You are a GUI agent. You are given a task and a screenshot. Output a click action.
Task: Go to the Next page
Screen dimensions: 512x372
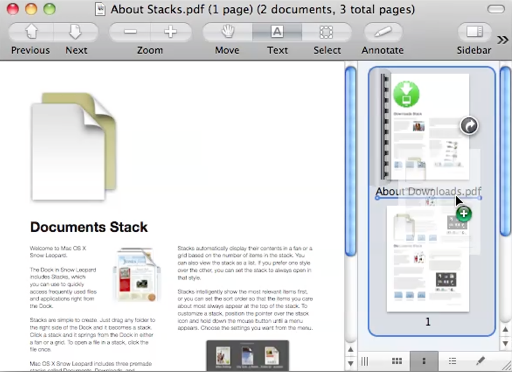[x=76, y=32]
